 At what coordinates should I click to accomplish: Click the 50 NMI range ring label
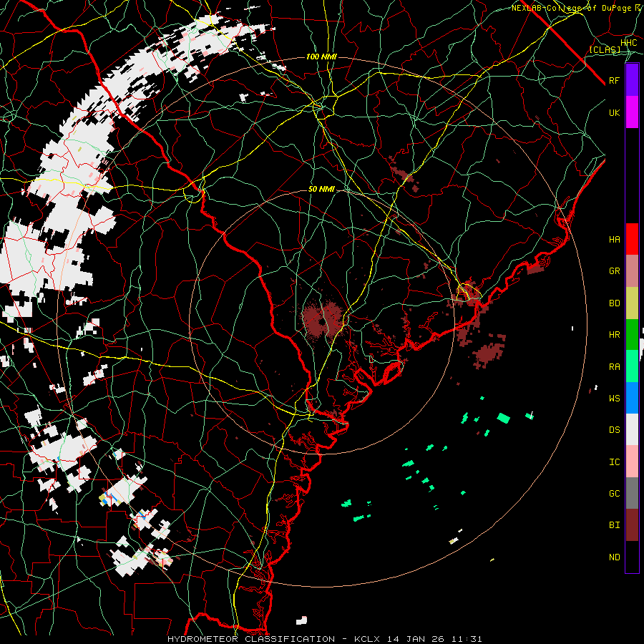point(321,189)
